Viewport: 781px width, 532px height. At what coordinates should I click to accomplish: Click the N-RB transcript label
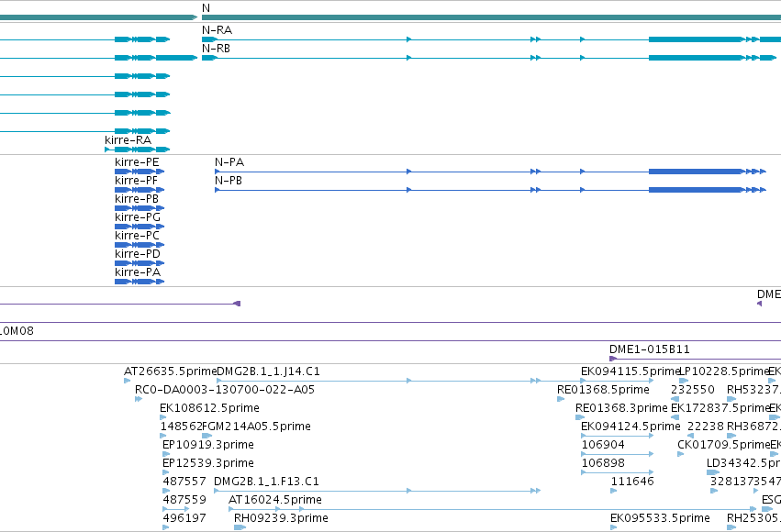click(x=216, y=49)
